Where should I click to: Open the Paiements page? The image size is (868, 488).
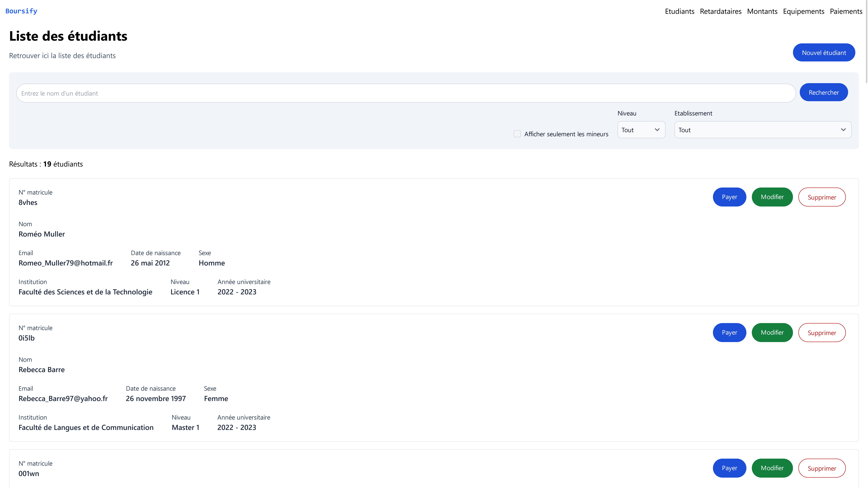pyautogui.click(x=846, y=11)
